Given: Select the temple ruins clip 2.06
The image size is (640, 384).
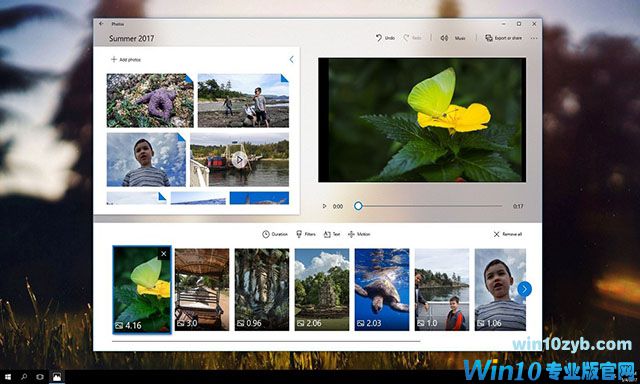Looking at the screenshot, I should pos(322,289).
